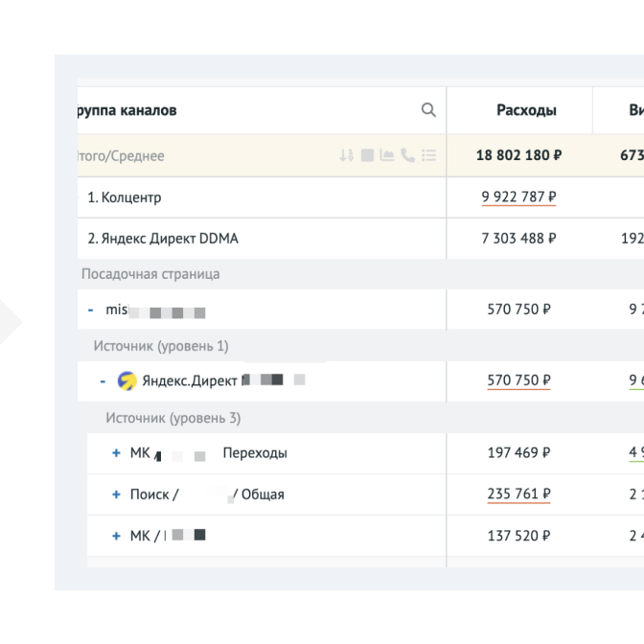Click the square icon in the totals row
The image size is (644, 644).
[368, 156]
